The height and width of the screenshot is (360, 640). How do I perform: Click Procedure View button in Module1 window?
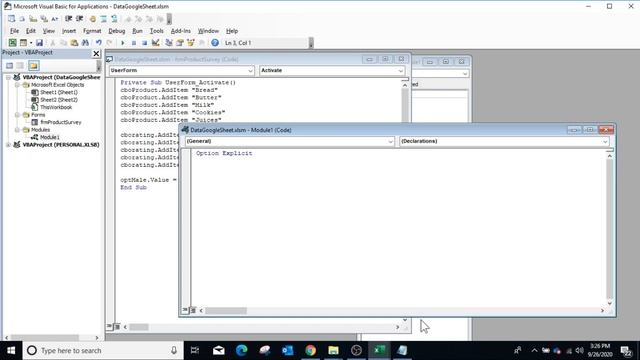click(x=185, y=311)
